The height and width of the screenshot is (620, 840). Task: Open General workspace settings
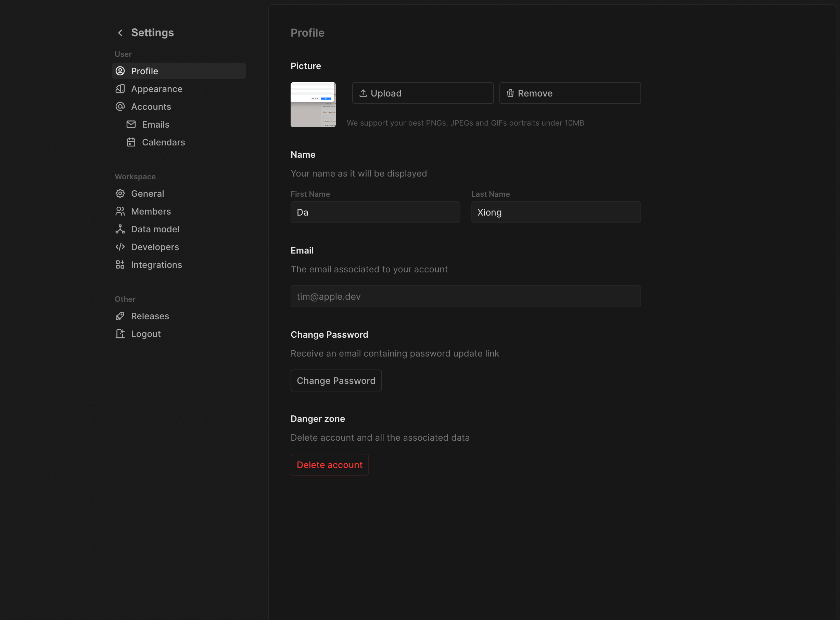click(x=179, y=194)
